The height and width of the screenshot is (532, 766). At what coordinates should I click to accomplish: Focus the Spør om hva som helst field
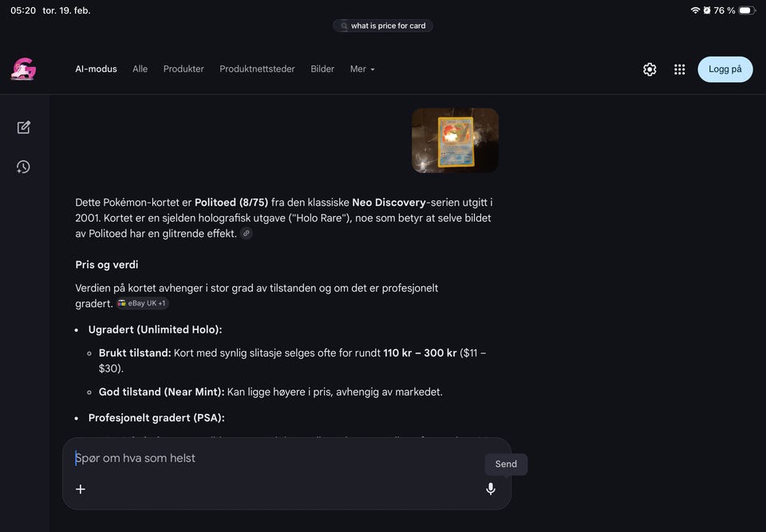tap(278, 459)
